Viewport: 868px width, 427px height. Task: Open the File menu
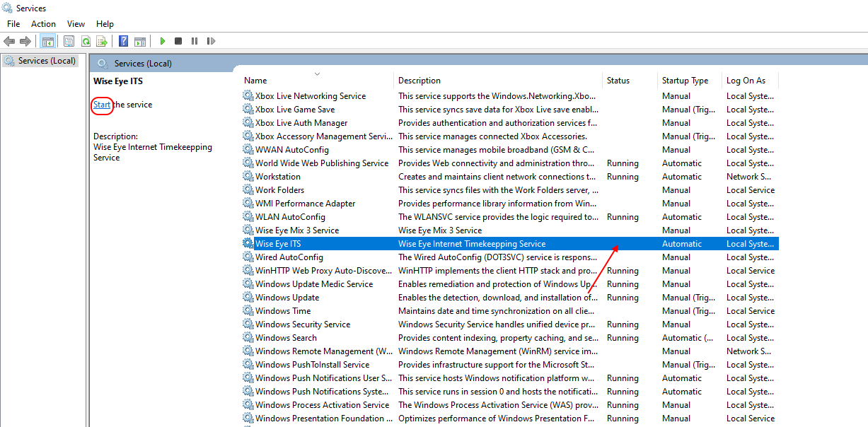coord(13,24)
